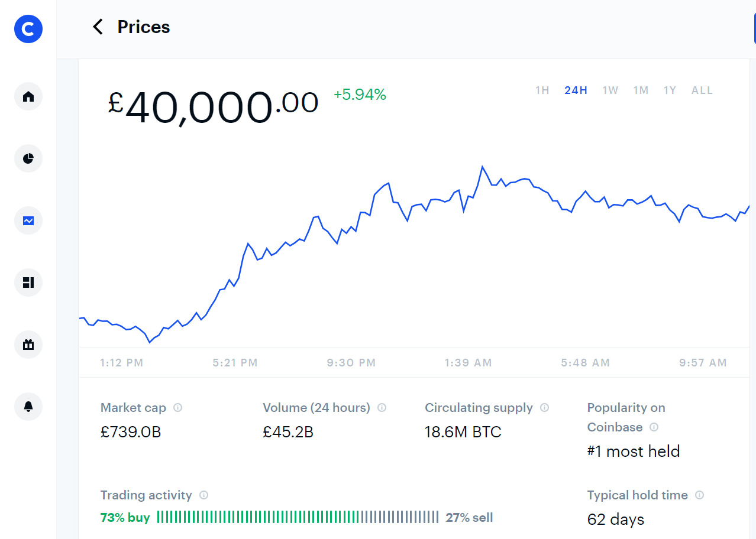Screen dimensions: 756x539
Task: Click the Market cap info icon
Action: pyautogui.click(x=177, y=408)
